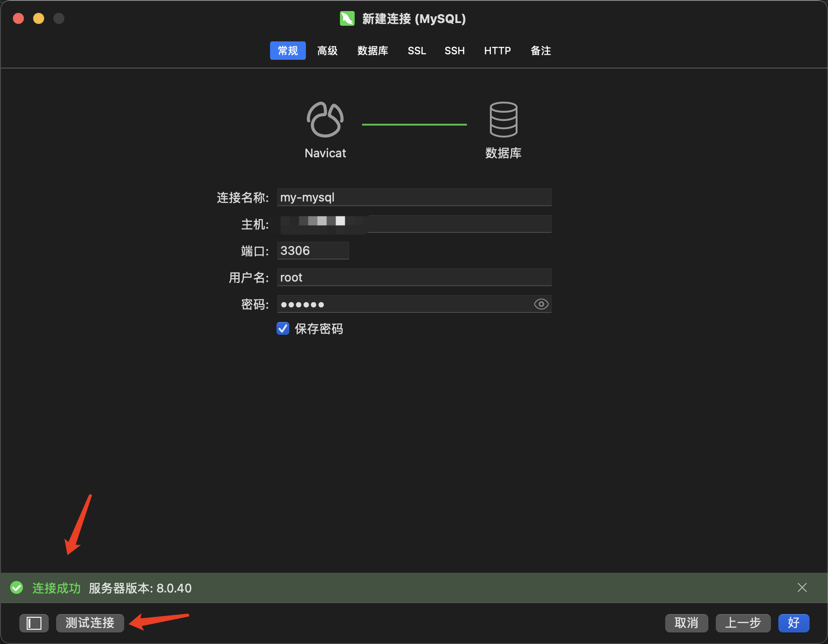Select the 备注 tab
828x644 pixels.
540,51
